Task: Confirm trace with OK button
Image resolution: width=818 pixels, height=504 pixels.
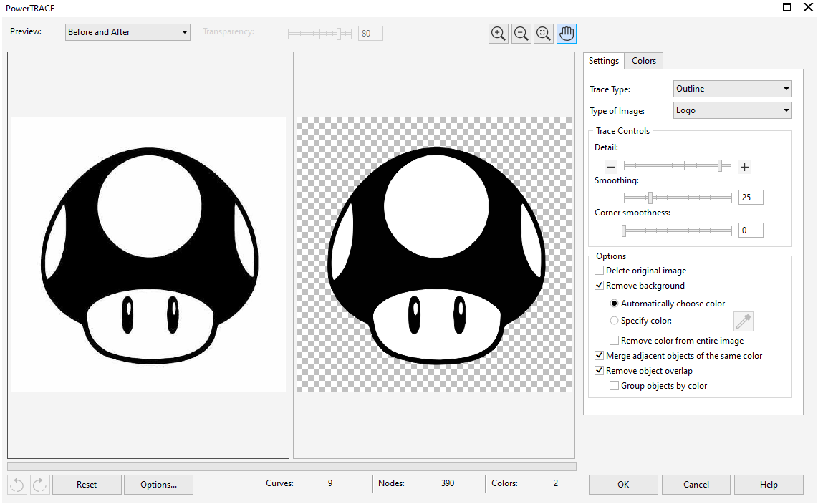Action: (x=623, y=485)
